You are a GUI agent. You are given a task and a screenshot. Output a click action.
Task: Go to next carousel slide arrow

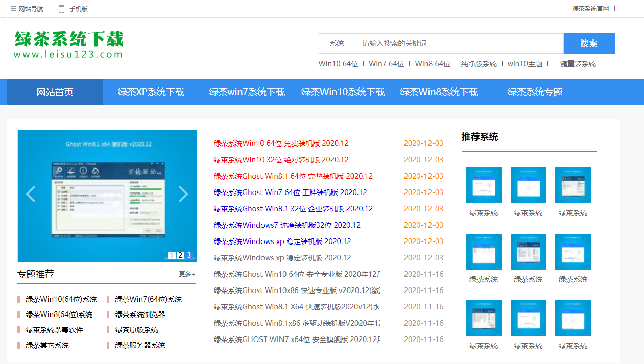(183, 193)
